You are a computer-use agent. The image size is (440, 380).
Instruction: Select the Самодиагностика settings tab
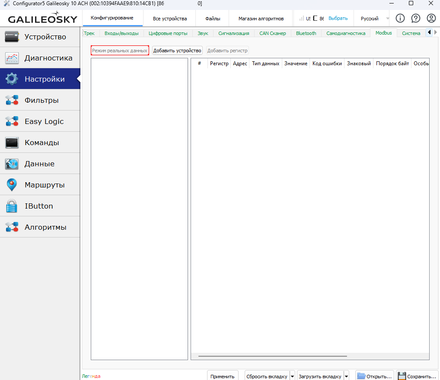346,33
